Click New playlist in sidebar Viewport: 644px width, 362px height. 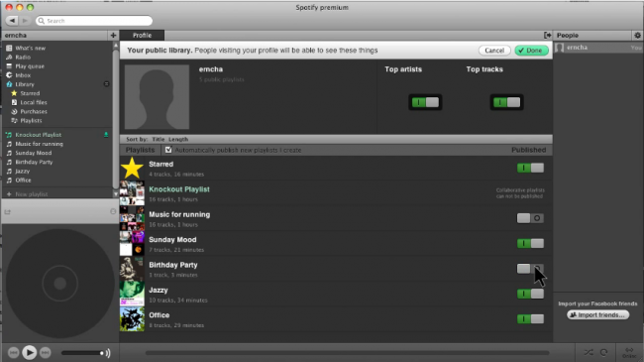point(32,194)
